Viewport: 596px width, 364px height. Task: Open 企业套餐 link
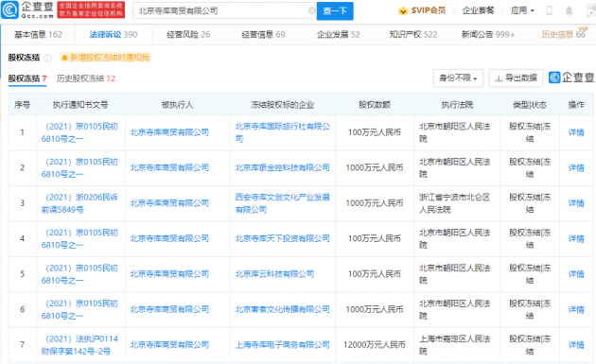[478, 10]
